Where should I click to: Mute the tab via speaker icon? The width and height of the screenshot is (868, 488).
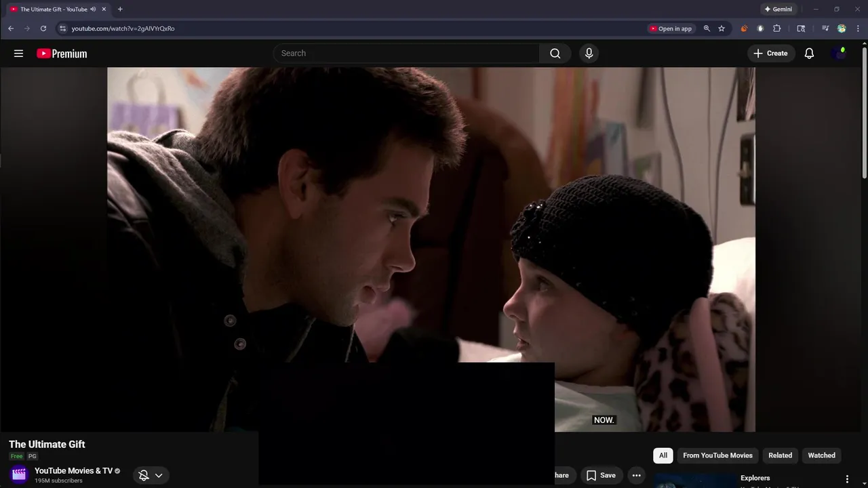click(93, 9)
